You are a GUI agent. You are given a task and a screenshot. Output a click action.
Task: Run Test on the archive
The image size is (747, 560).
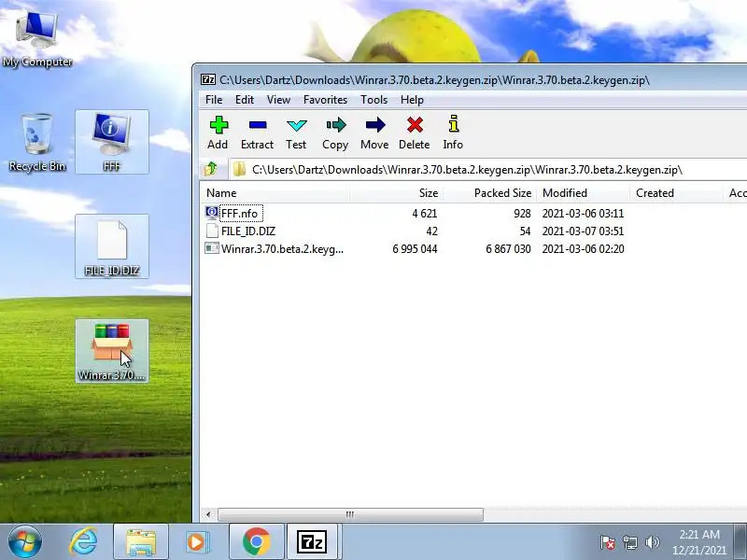[x=296, y=125]
